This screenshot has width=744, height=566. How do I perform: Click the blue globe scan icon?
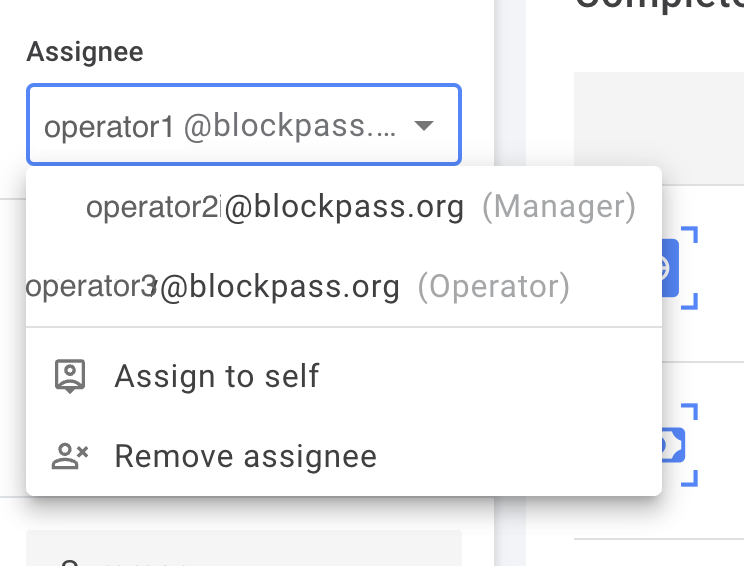(x=670, y=268)
